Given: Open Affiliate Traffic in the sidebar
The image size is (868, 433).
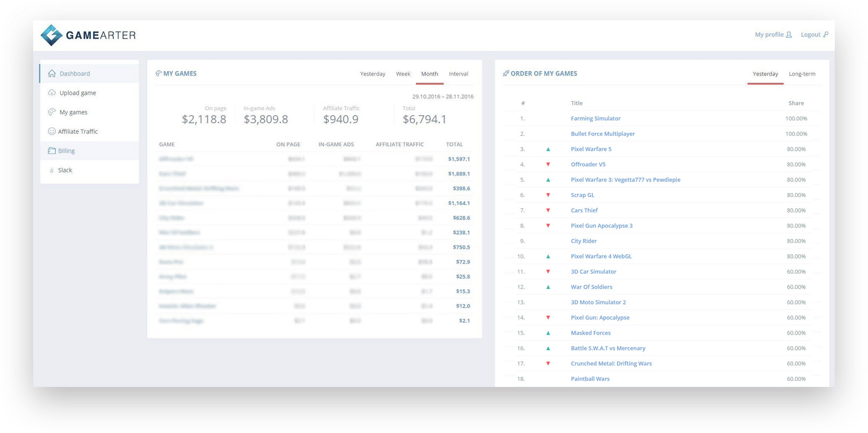Looking at the screenshot, I should click(89, 131).
